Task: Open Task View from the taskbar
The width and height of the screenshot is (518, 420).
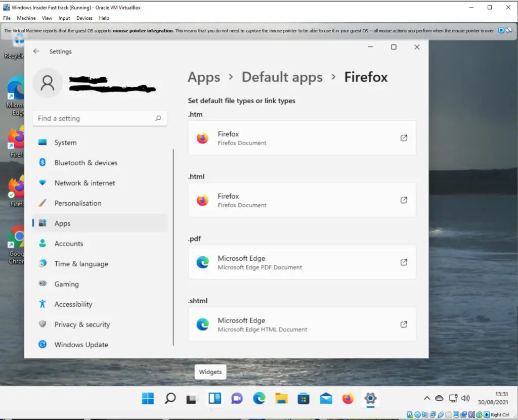Action: click(x=192, y=399)
